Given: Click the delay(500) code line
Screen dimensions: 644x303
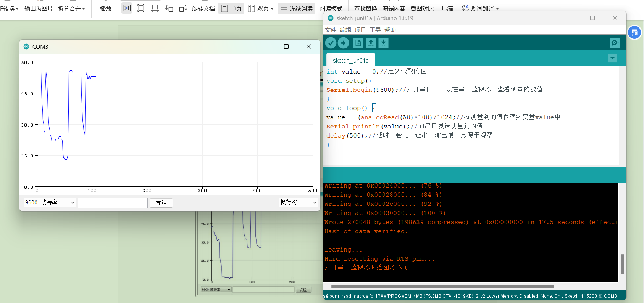Looking at the screenshot, I should point(409,135).
